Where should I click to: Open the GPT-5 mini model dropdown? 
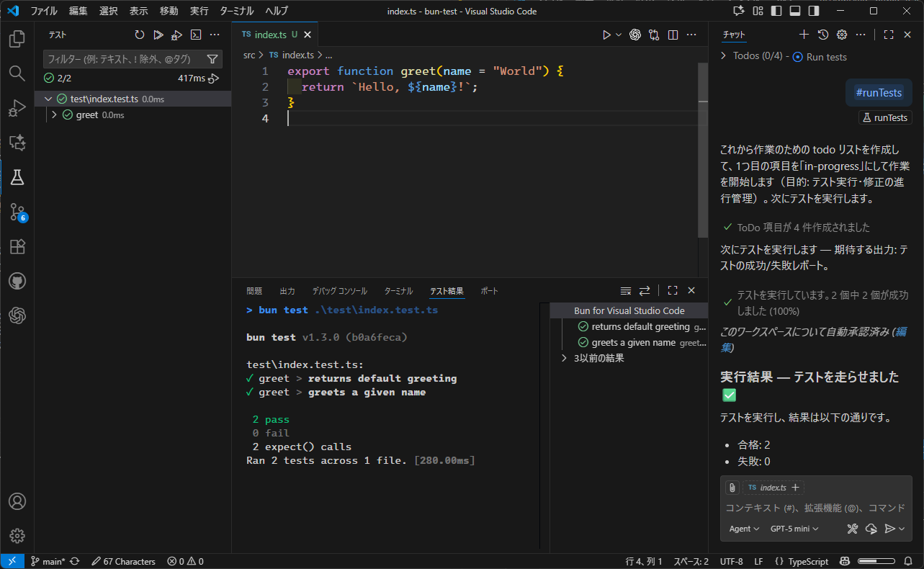tap(794, 529)
